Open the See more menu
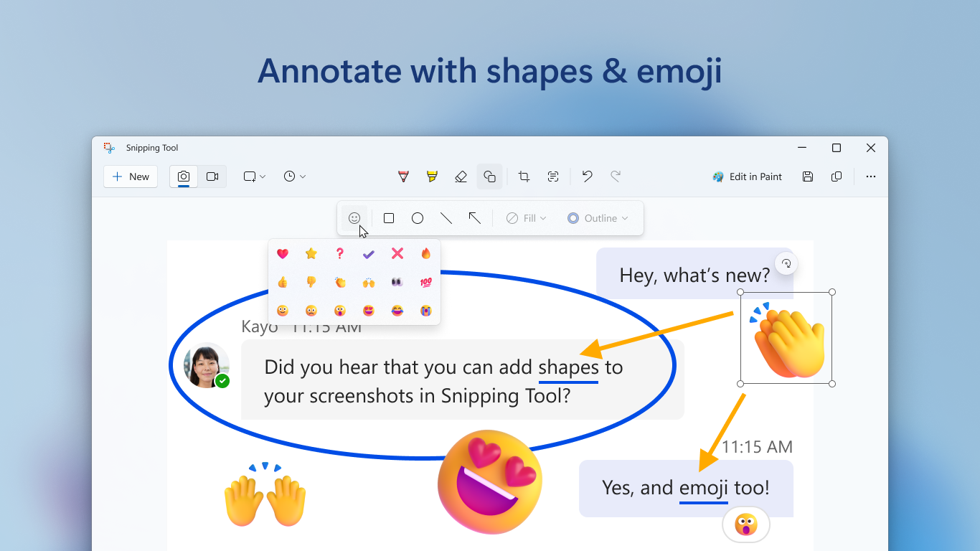The image size is (980, 551). point(870,176)
